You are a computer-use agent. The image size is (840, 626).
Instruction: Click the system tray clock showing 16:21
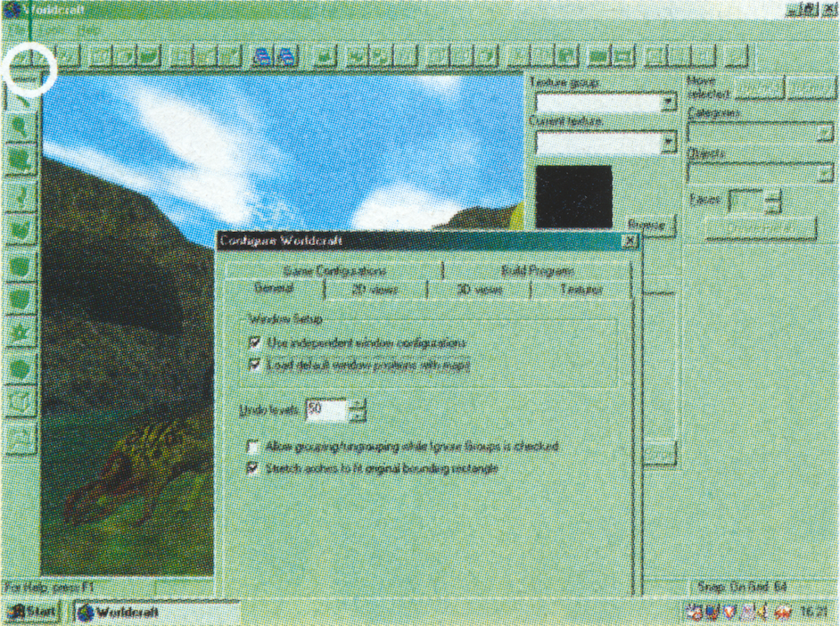pos(812,611)
